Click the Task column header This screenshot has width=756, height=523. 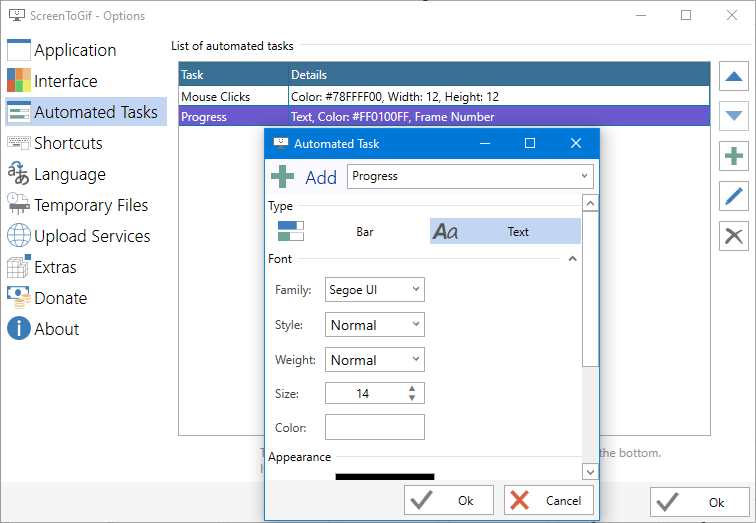[233, 75]
